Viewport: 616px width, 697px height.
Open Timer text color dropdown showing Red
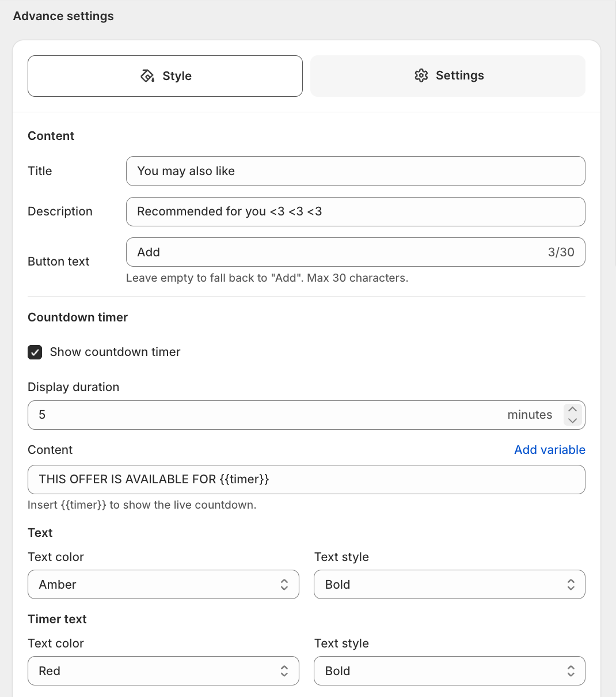click(163, 671)
